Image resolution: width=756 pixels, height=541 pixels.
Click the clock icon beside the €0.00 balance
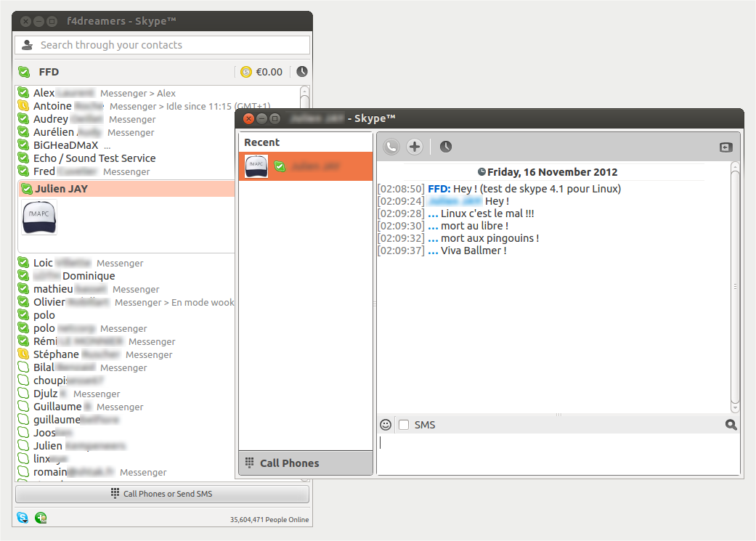point(301,71)
